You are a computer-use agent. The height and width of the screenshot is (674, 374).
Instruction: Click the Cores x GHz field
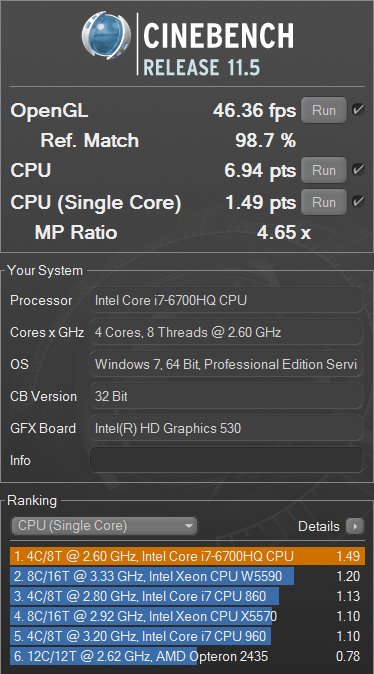point(227,332)
